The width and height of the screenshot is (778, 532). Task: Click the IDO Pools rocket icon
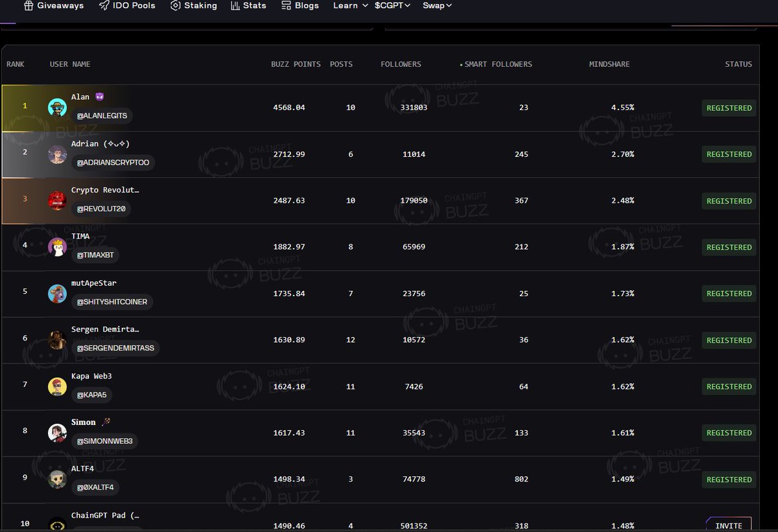point(104,5)
